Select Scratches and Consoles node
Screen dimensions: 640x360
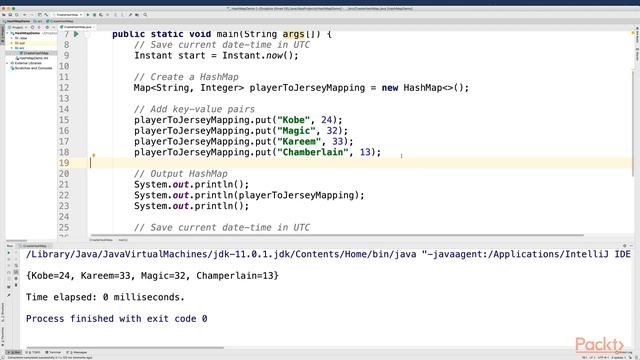pos(31,68)
